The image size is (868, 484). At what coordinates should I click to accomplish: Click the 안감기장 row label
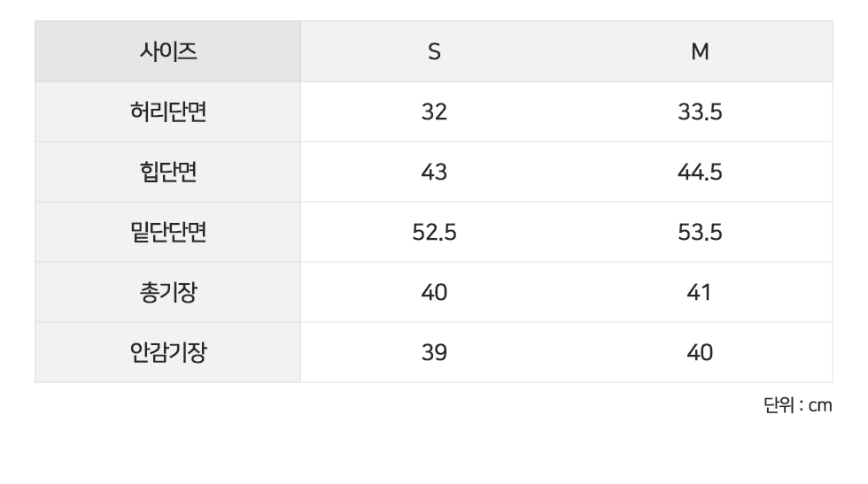click(168, 353)
